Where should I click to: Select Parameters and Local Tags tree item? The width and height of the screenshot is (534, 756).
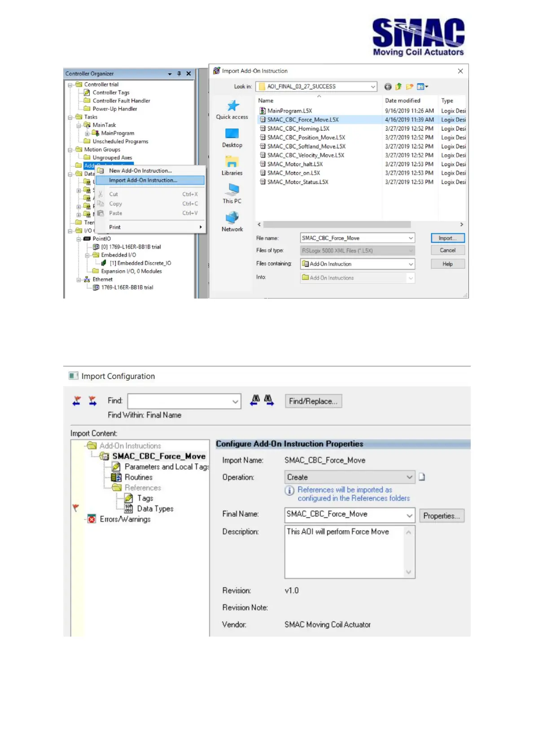click(x=166, y=467)
